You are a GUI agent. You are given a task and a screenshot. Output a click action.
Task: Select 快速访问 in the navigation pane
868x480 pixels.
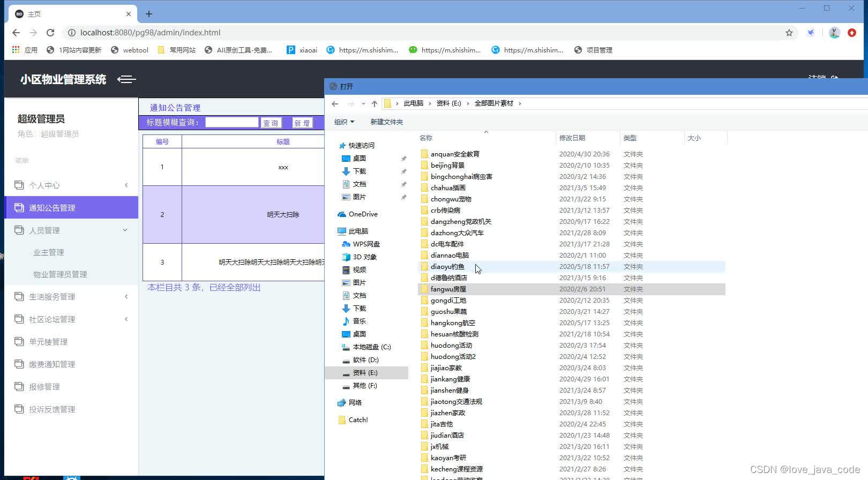click(357, 146)
